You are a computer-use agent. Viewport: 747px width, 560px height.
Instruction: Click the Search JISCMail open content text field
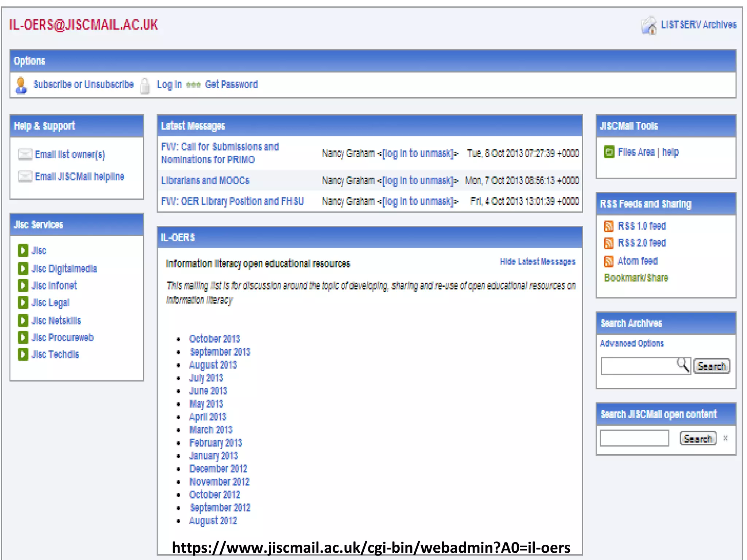point(635,438)
